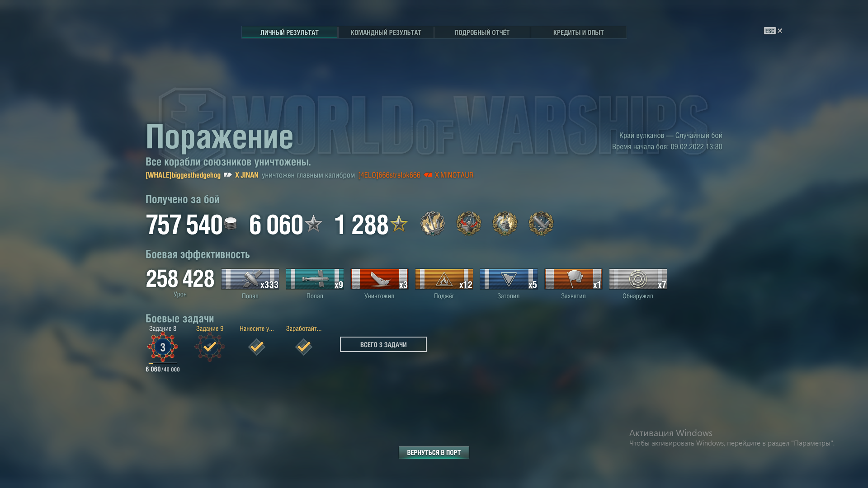Switch to Командный результат tab
The image size is (868, 488).
pos(386,33)
